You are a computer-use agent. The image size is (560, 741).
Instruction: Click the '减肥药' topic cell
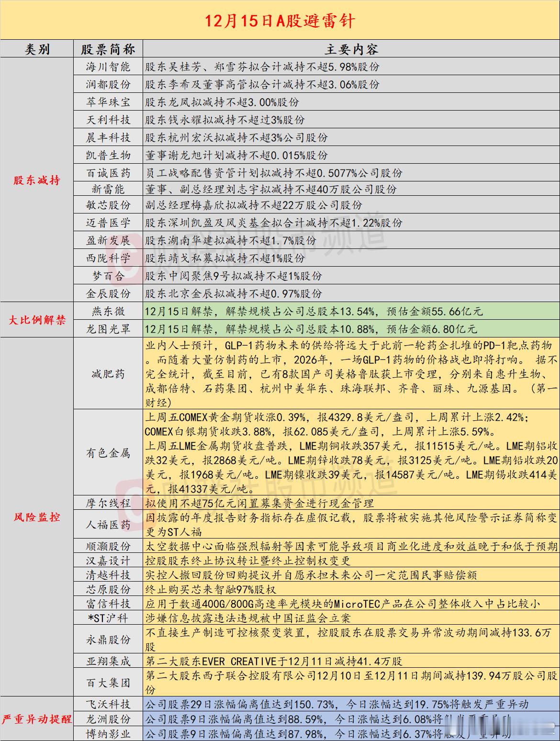tap(108, 373)
